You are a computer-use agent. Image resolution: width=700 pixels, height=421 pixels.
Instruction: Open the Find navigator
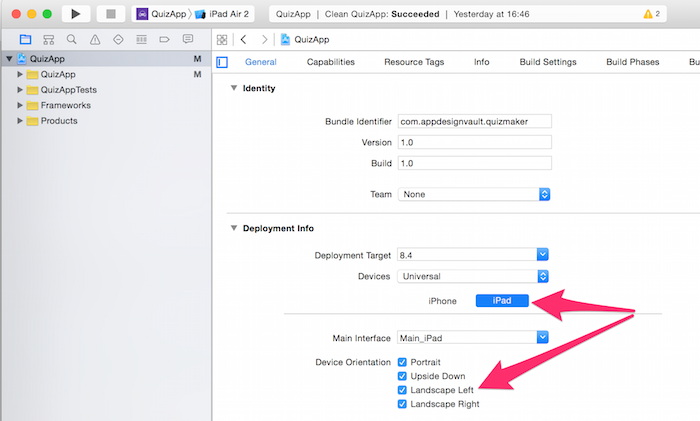click(71, 39)
